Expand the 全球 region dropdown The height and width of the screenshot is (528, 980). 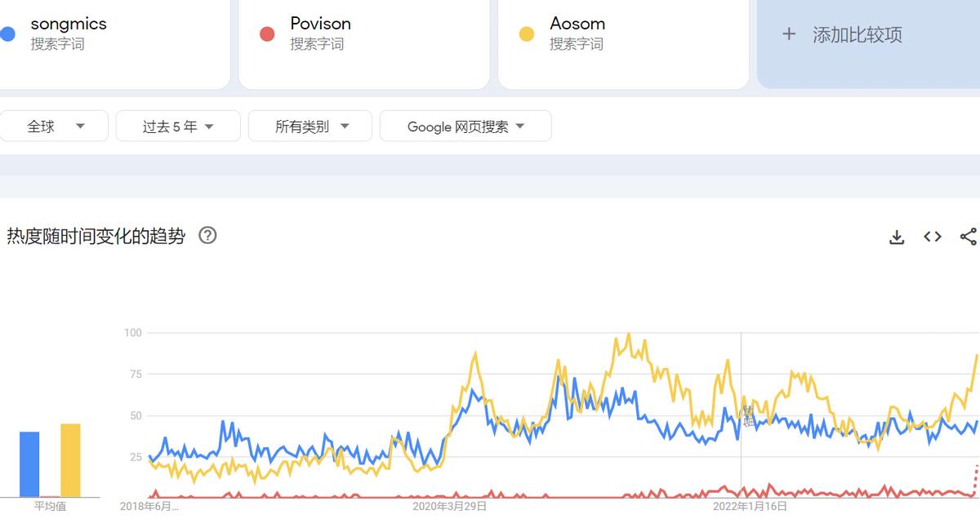coord(55,126)
